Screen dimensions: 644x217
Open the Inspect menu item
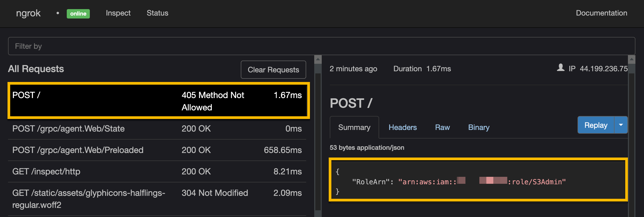(x=118, y=13)
